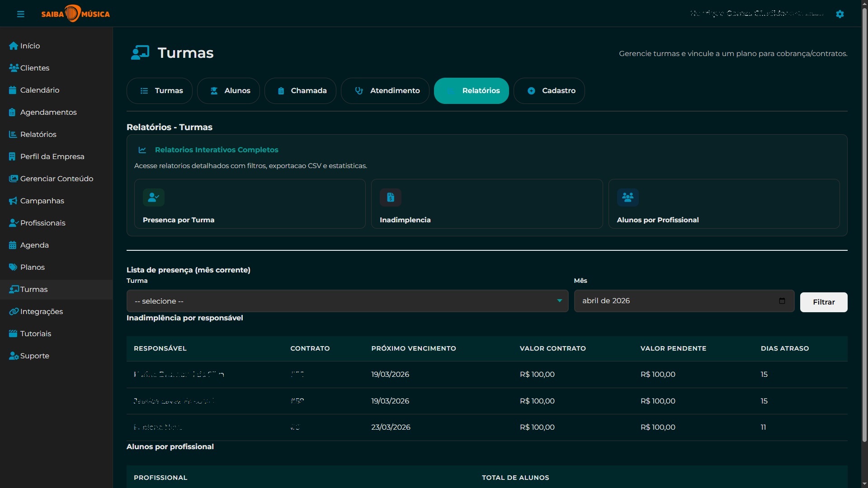Click the Inadimplencia report card icon
The width and height of the screenshot is (868, 488).
(391, 197)
